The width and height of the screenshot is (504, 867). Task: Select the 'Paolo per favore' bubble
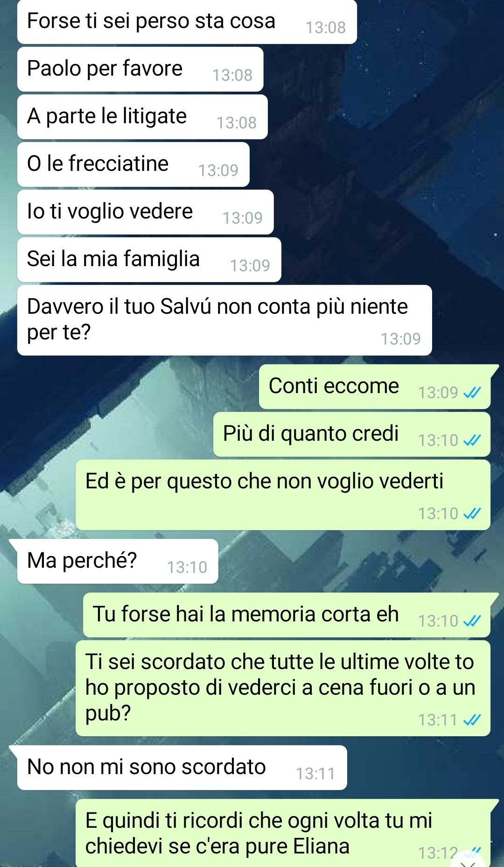tap(140, 69)
